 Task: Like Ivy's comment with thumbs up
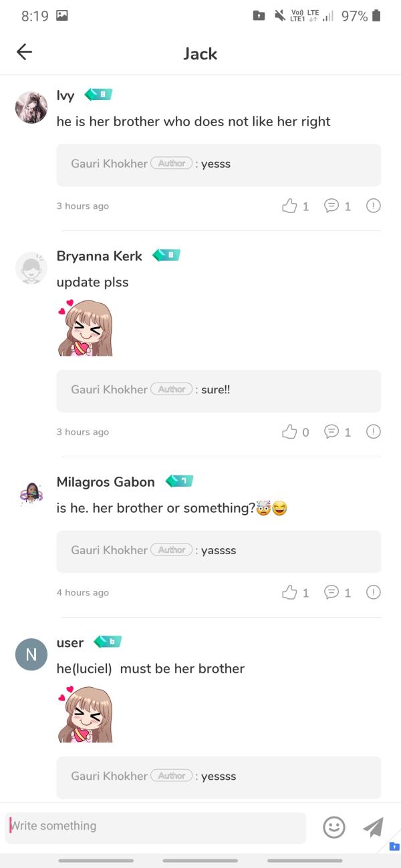289,206
